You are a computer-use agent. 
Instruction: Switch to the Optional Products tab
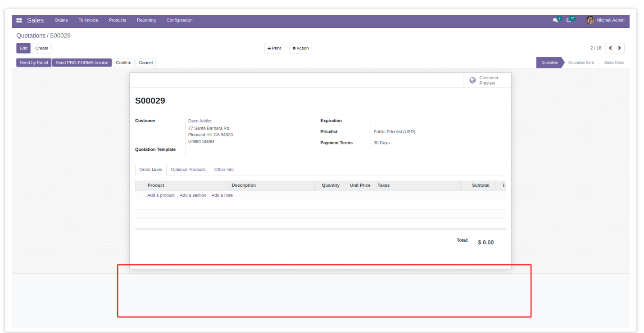[x=188, y=170]
